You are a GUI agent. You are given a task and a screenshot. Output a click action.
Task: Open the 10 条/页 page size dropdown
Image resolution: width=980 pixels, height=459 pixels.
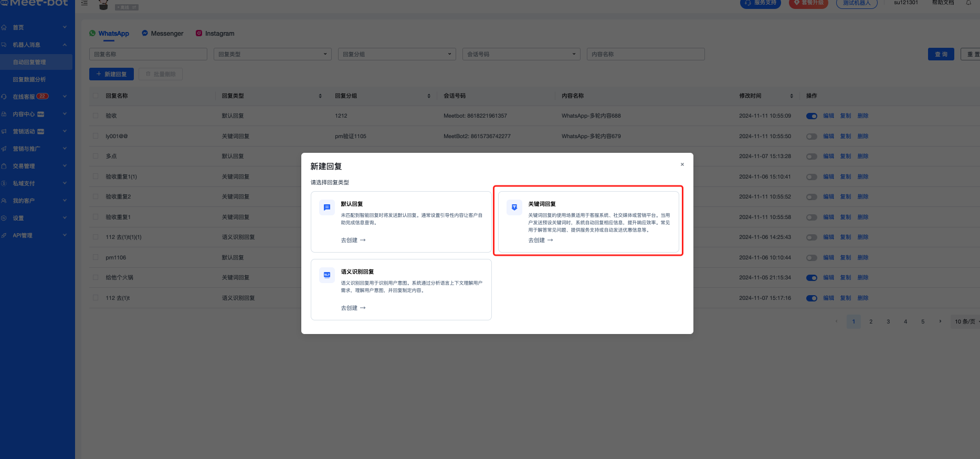[x=966, y=321]
